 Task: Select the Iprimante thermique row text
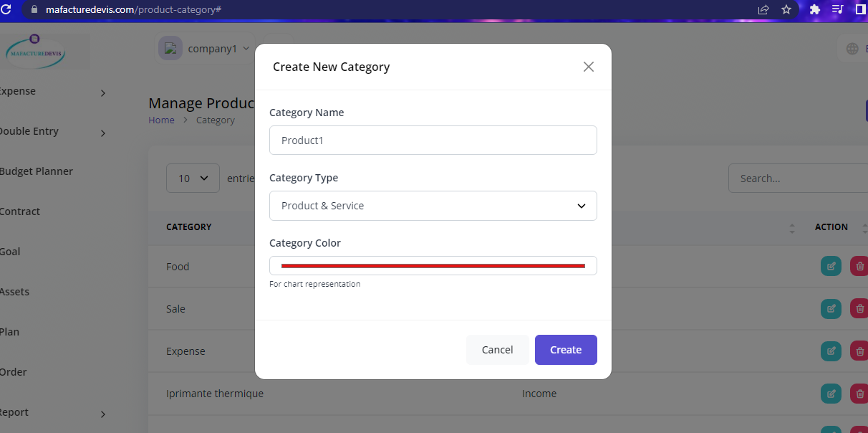(215, 394)
